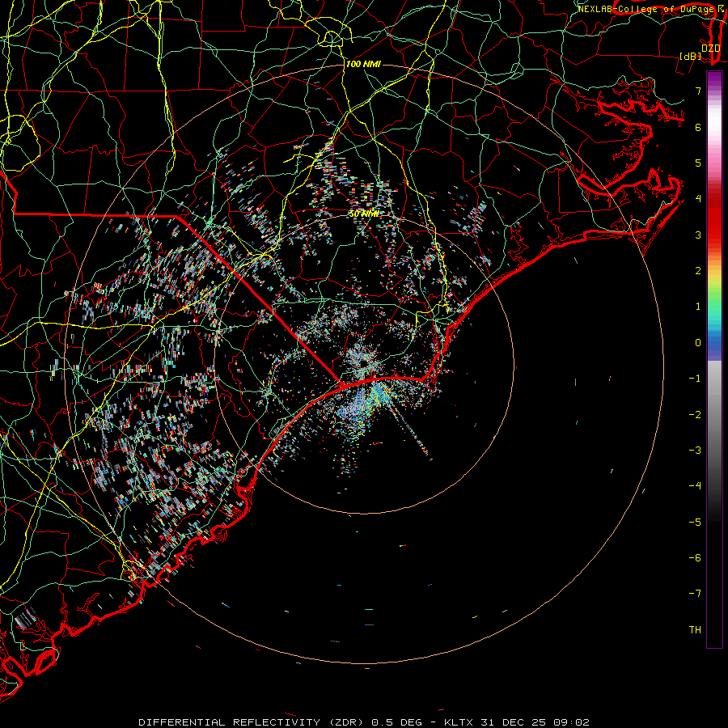
Task: Click the -6 dB tick label
Action: tap(695, 558)
